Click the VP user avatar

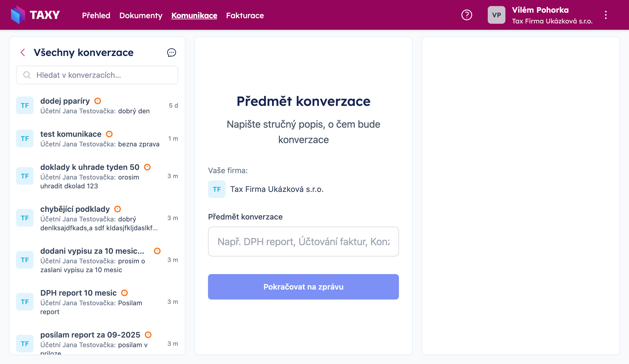496,15
